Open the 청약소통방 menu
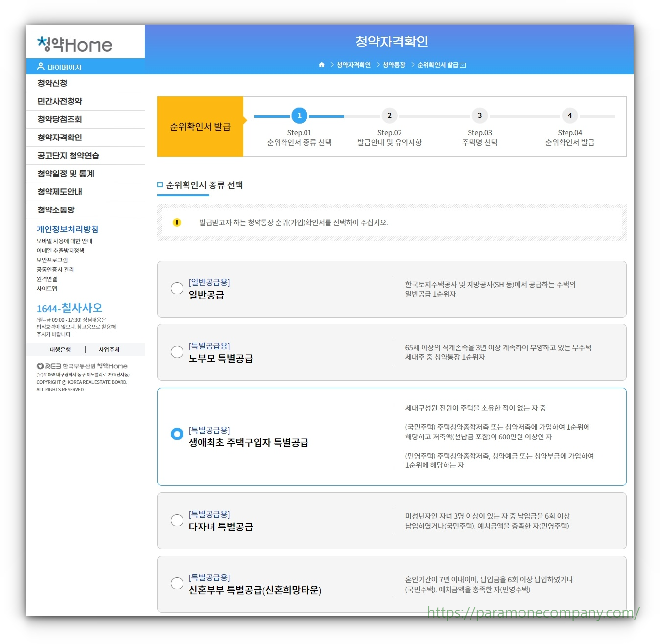This screenshot has width=660, height=644. [86, 210]
